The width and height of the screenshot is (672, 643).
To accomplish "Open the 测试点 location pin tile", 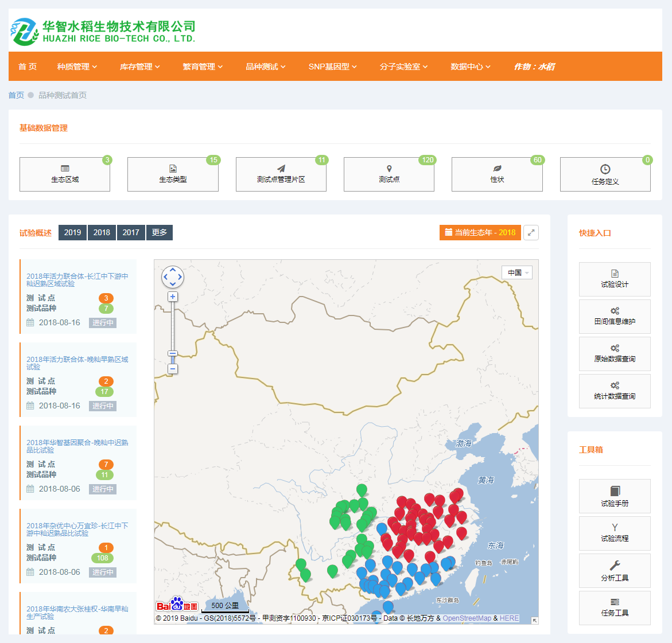I will pyautogui.click(x=389, y=174).
